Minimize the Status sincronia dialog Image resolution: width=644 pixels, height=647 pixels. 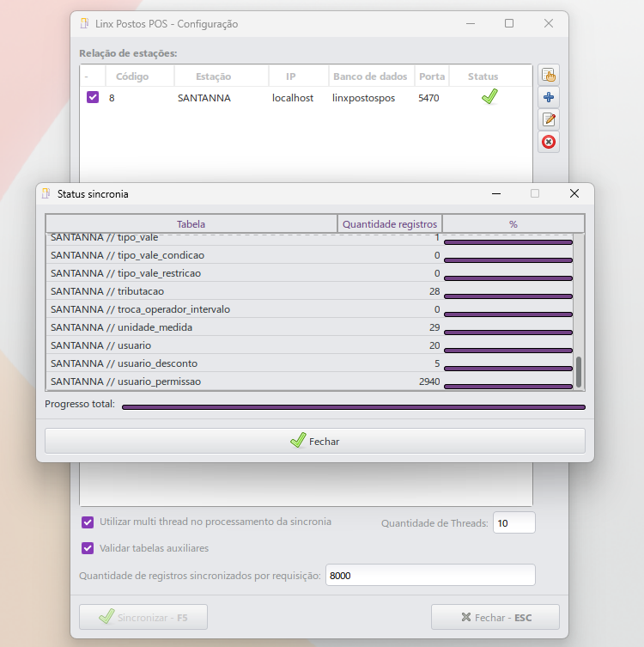click(496, 193)
